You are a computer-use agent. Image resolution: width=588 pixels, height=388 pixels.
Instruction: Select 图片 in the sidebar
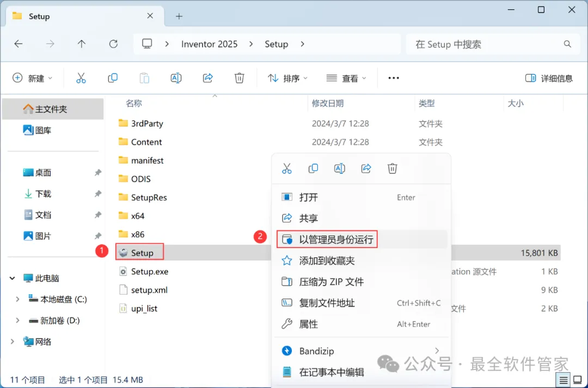pos(53,235)
